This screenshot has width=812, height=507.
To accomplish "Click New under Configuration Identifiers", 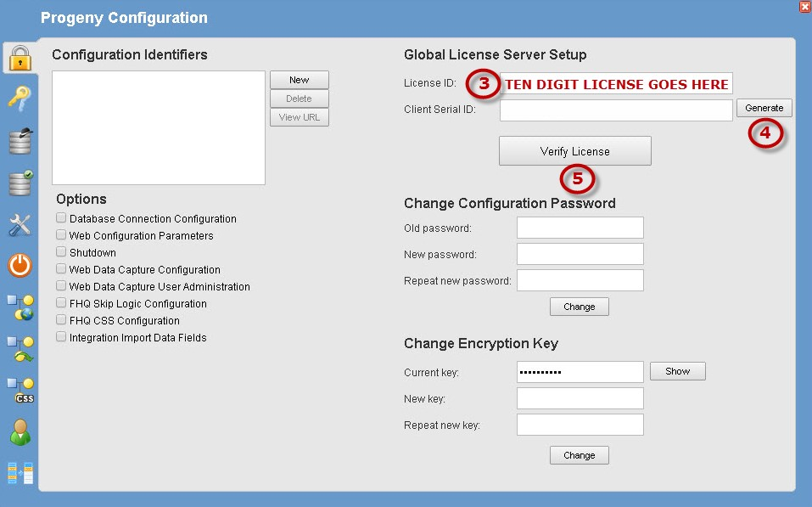I will pyautogui.click(x=299, y=80).
